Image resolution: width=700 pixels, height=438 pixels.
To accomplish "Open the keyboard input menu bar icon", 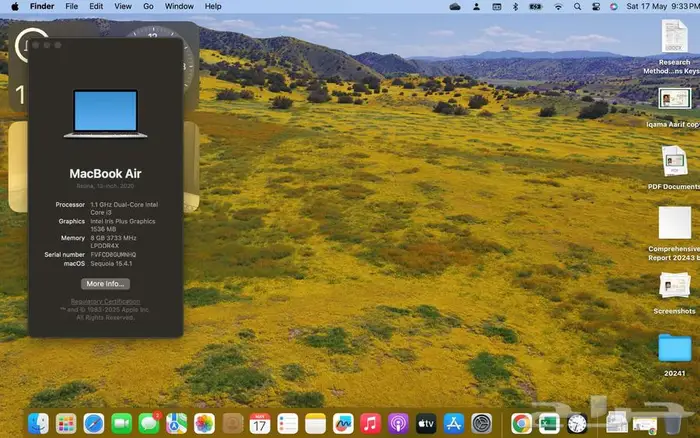I will [496, 6].
